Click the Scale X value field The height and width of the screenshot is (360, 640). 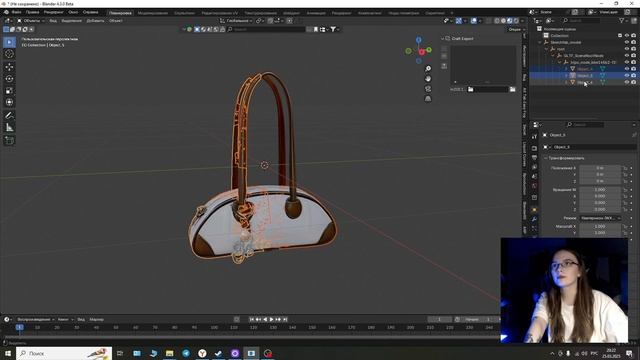600,226
